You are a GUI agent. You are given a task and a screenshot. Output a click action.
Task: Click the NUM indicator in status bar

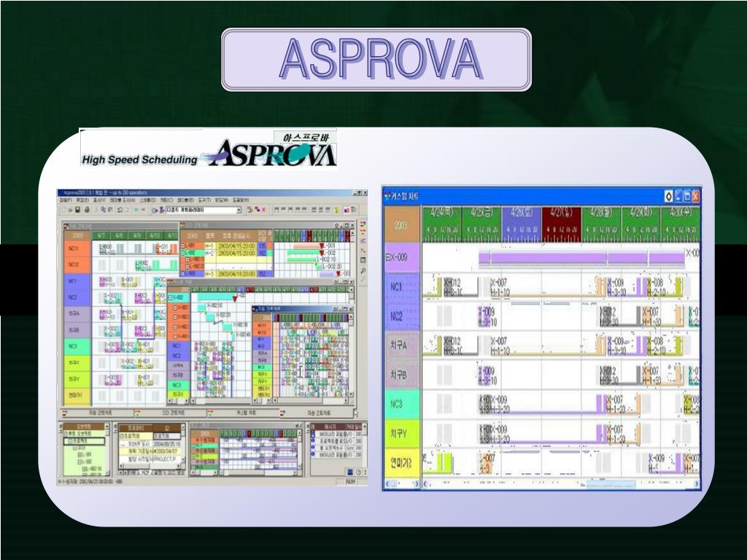click(x=350, y=482)
